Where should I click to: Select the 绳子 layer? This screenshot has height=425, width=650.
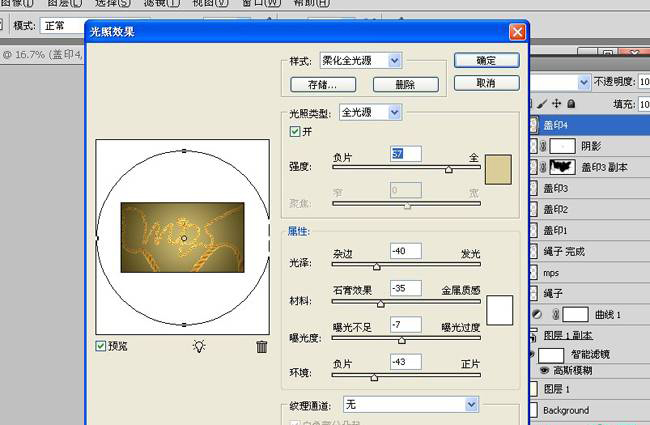(x=590, y=294)
